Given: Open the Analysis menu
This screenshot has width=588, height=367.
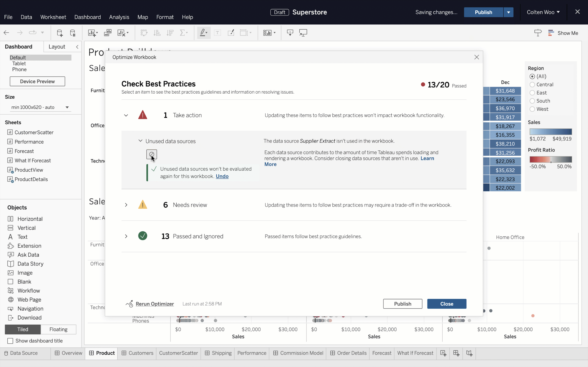Looking at the screenshot, I should pyautogui.click(x=119, y=17).
